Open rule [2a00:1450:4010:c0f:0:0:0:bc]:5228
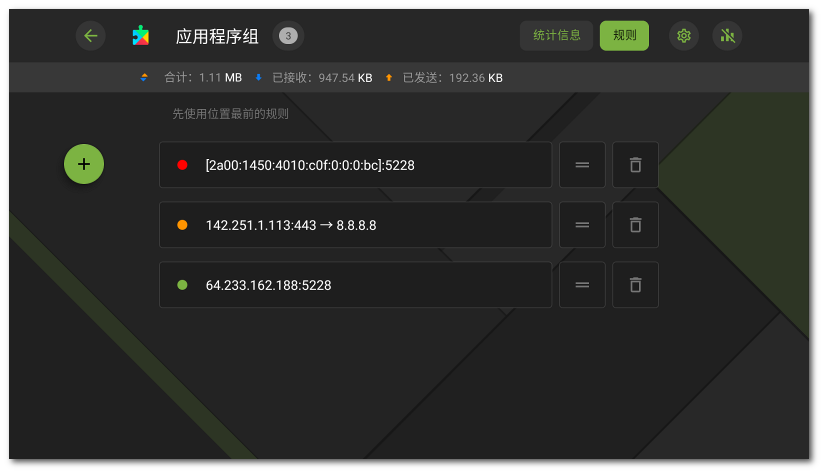 point(356,165)
